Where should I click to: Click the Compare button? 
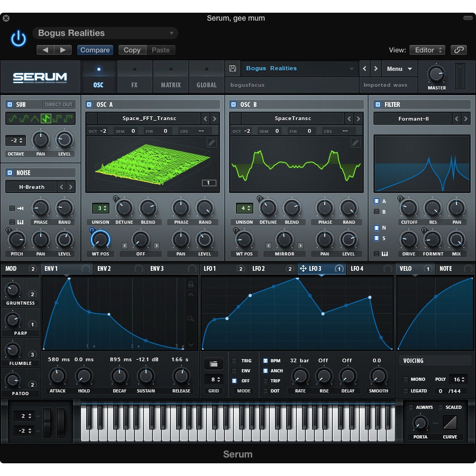click(x=95, y=50)
